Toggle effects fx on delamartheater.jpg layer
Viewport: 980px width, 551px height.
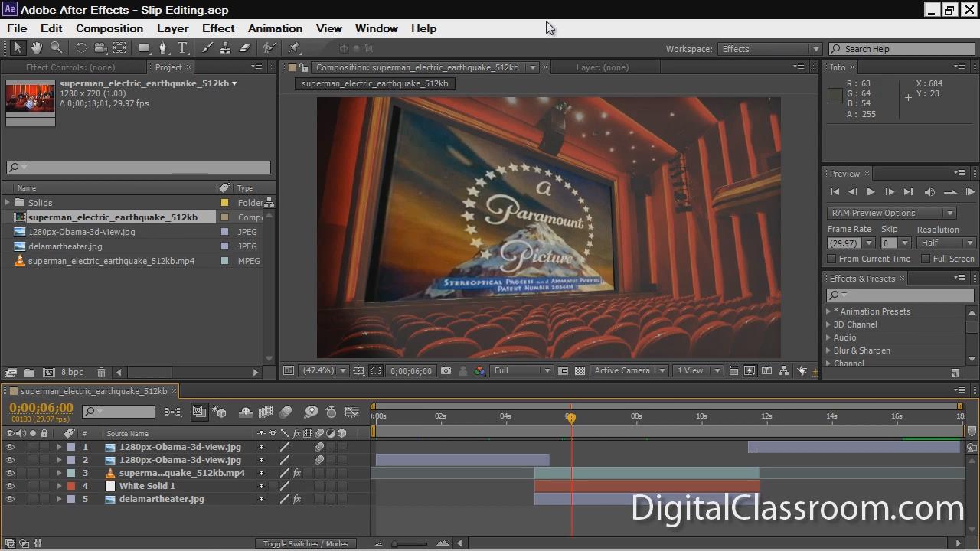297,499
